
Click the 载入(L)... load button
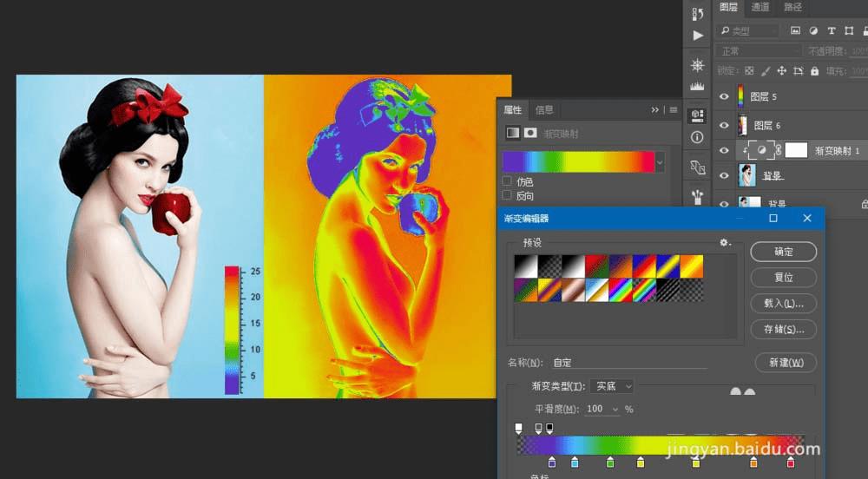tap(783, 303)
